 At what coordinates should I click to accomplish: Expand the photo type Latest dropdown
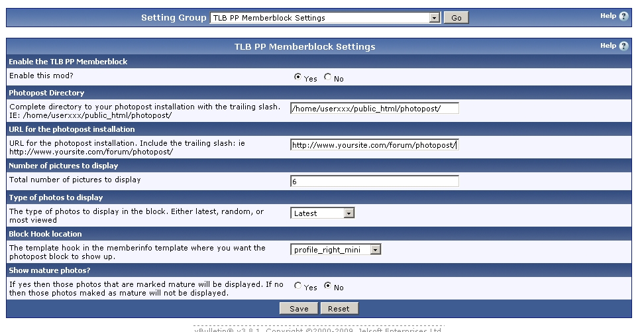pyautogui.click(x=323, y=213)
